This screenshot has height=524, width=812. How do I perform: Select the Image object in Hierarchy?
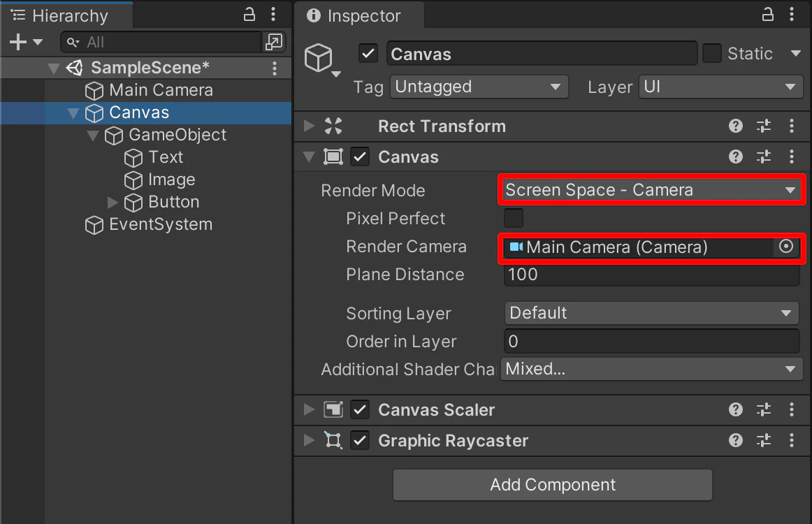tap(172, 179)
